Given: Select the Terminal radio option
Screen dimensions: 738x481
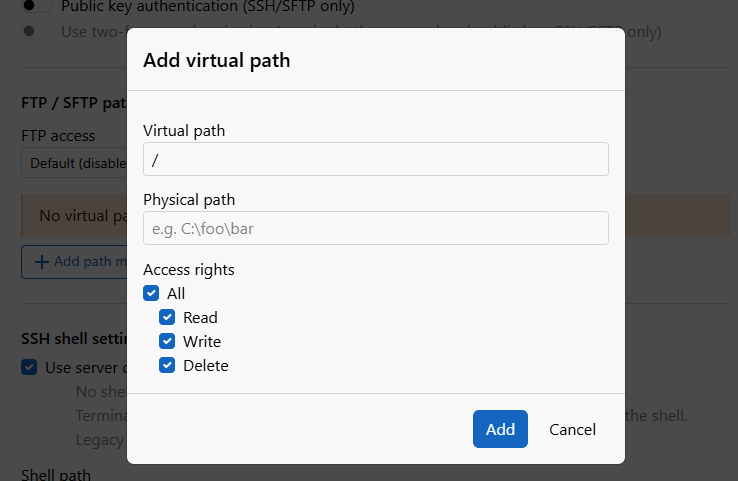Looking at the screenshot, I should (61, 415).
